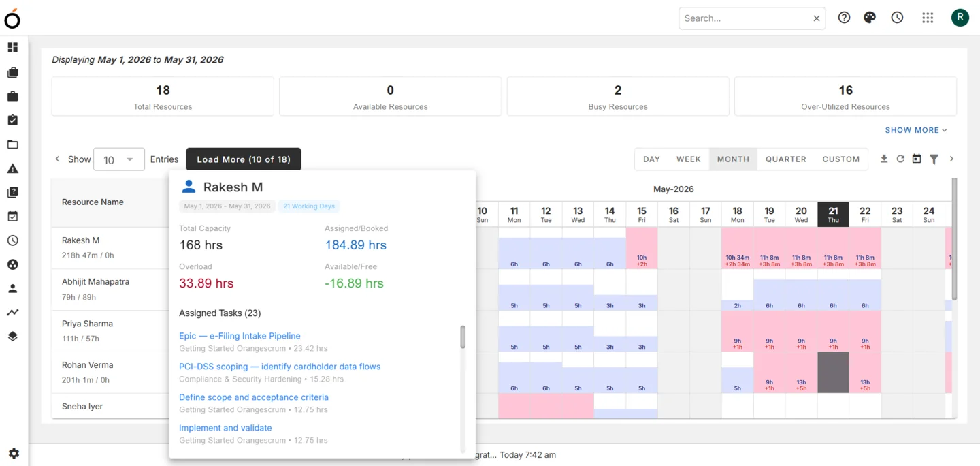This screenshot has height=466, width=980.
Task: Select Rohan Verma resource row
Action: (110, 373)
